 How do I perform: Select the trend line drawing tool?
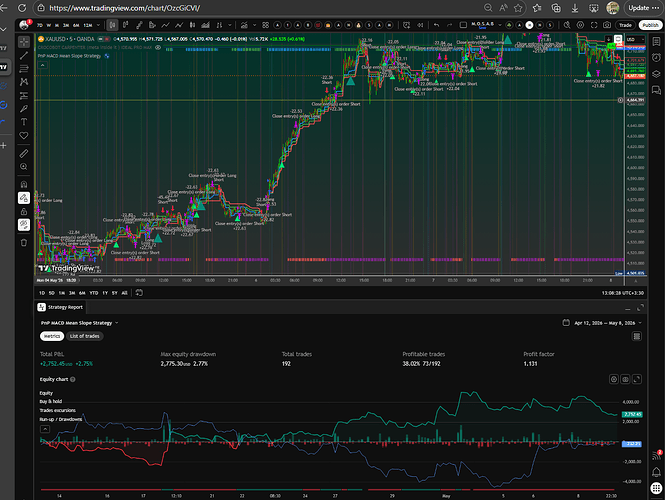tap(24, 55)
